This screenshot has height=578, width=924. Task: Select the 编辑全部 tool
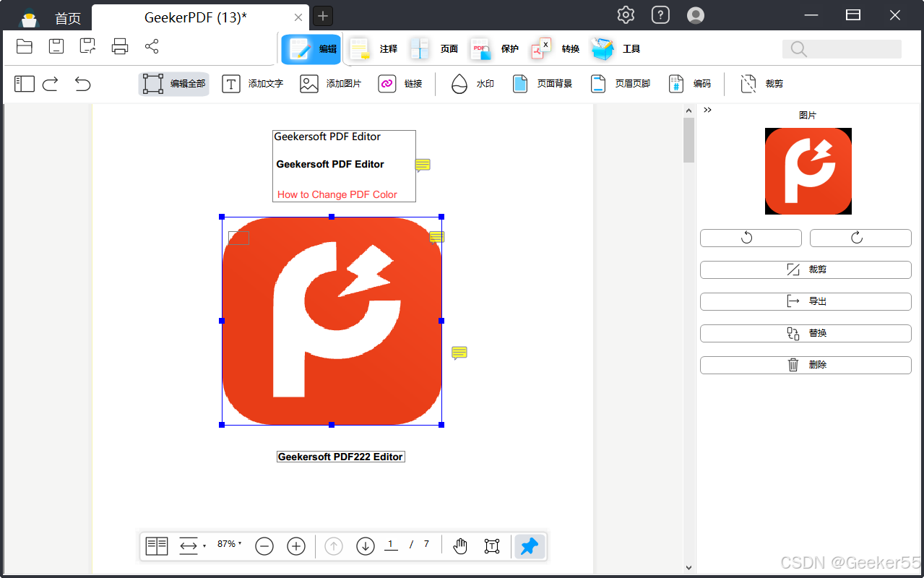pyautogui.click(x=174, y=84)
